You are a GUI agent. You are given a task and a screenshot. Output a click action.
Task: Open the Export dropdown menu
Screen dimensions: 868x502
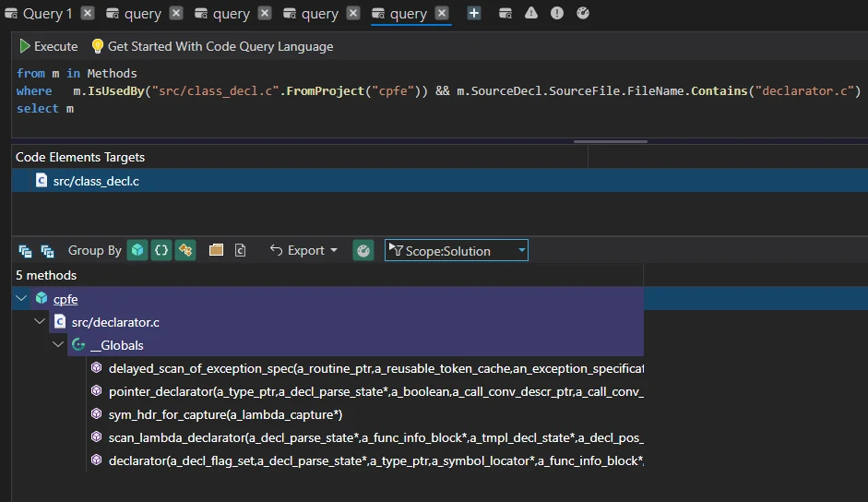[x=303, y=250]
